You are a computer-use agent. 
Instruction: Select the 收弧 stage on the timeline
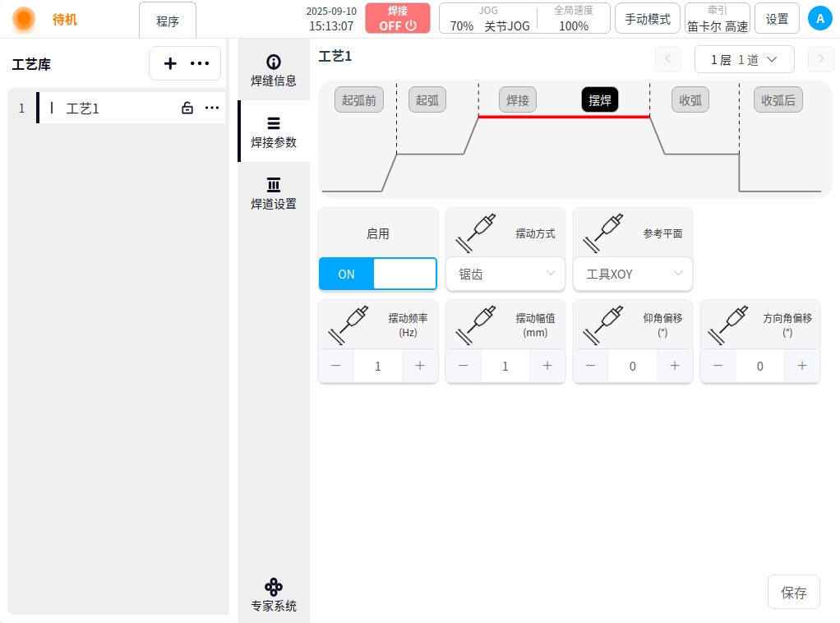click(690, 100)
